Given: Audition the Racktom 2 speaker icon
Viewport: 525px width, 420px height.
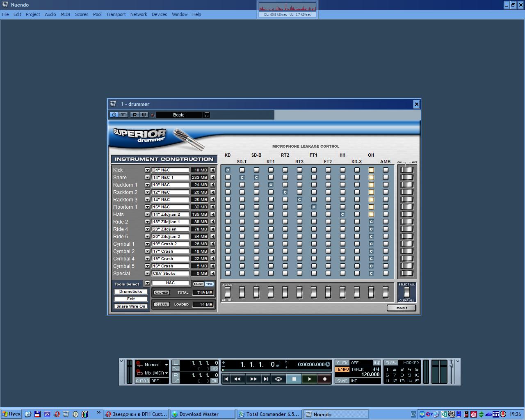Looking at the screenshot, I should (212, 192).
